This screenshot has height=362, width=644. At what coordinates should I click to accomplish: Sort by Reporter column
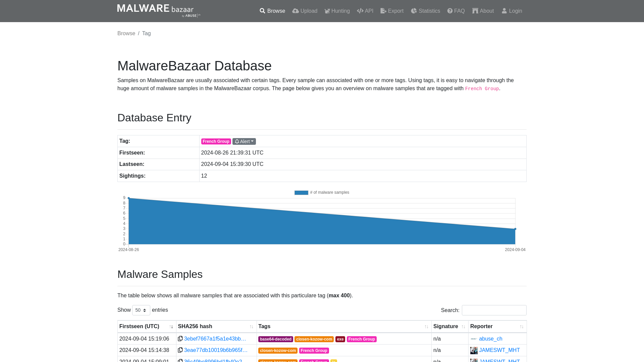point(497,326)
